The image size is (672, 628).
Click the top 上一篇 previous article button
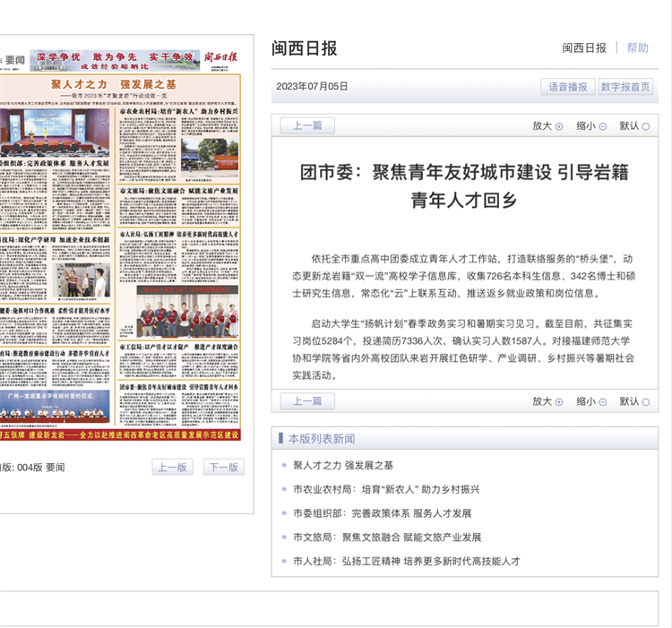[x=307, y=125]
